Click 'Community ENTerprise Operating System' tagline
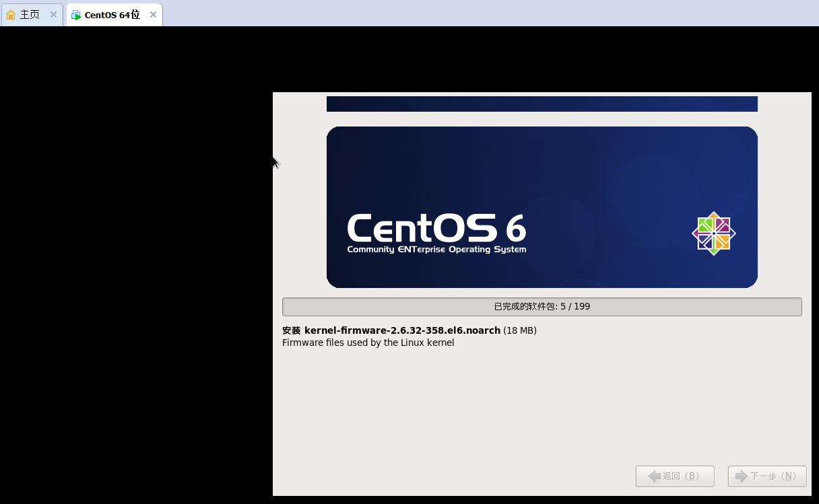This screenshot has width=819, height=504. click(x=436, y=250)
